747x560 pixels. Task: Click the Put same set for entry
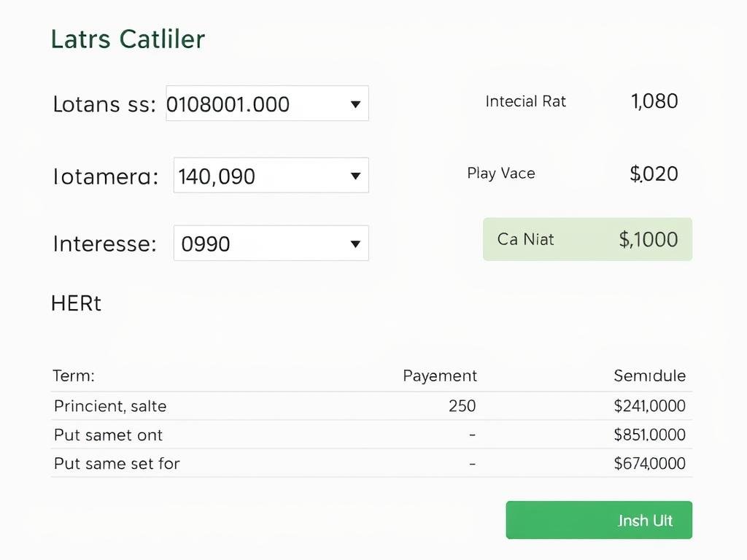coord(117,463)
